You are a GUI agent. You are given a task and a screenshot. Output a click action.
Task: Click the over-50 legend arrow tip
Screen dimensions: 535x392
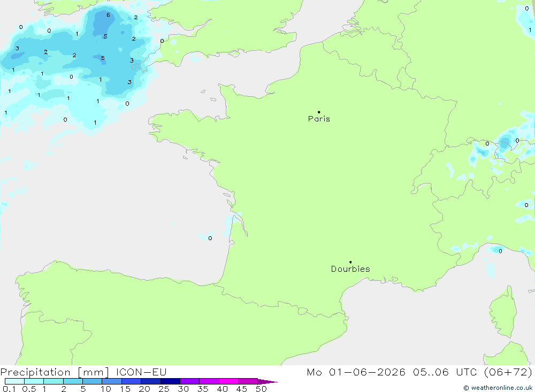pyautogui.click(x=267, y=381)
